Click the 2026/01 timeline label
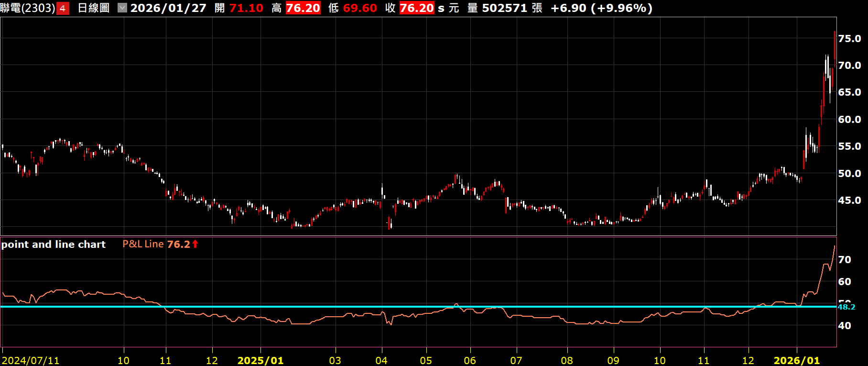Screen dimensions: 868x366 point(796,360)
